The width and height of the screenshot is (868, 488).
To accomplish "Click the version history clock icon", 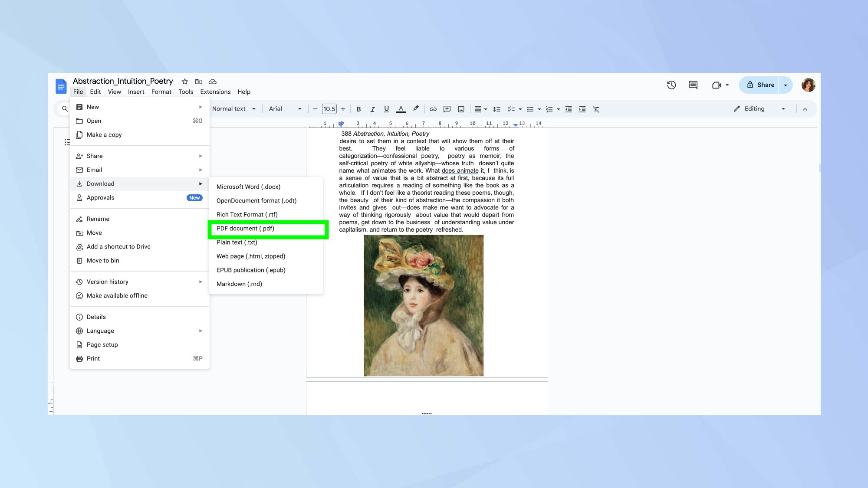I will [x=671, y=85].
